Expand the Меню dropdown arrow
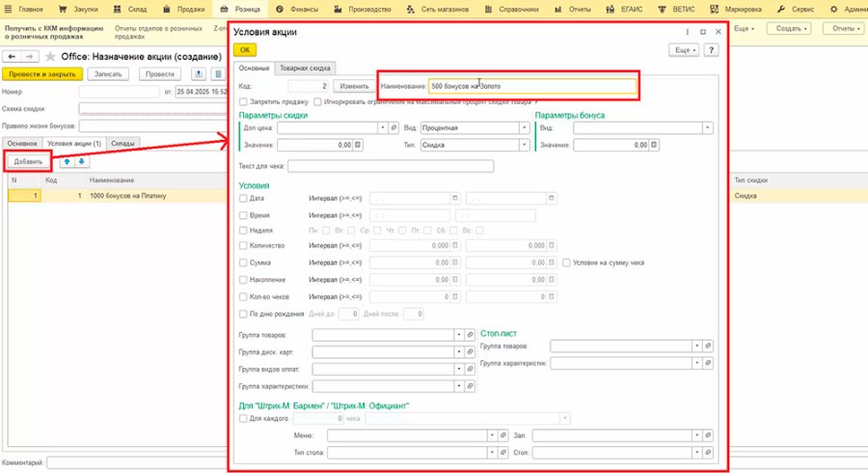 (x=492, y=436)
